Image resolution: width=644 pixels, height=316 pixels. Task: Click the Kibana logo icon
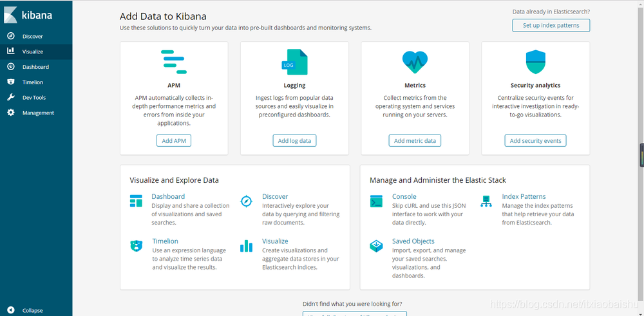click(x=10, y=15)
